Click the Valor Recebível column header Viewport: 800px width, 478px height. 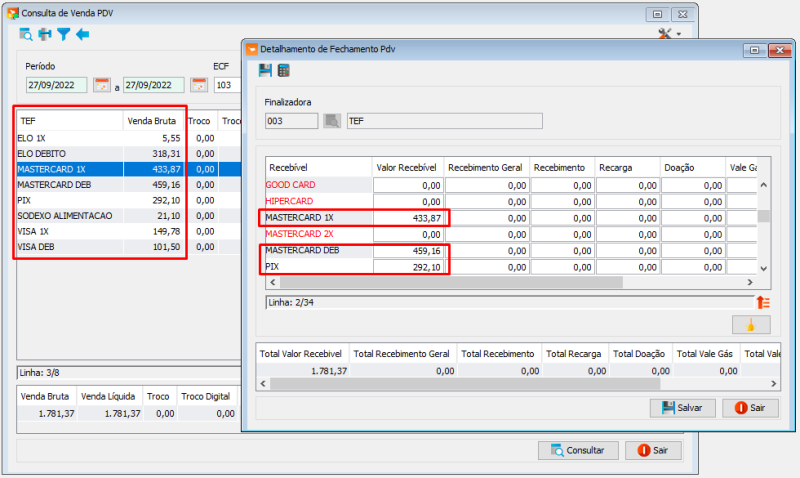[x=407, y=167]
